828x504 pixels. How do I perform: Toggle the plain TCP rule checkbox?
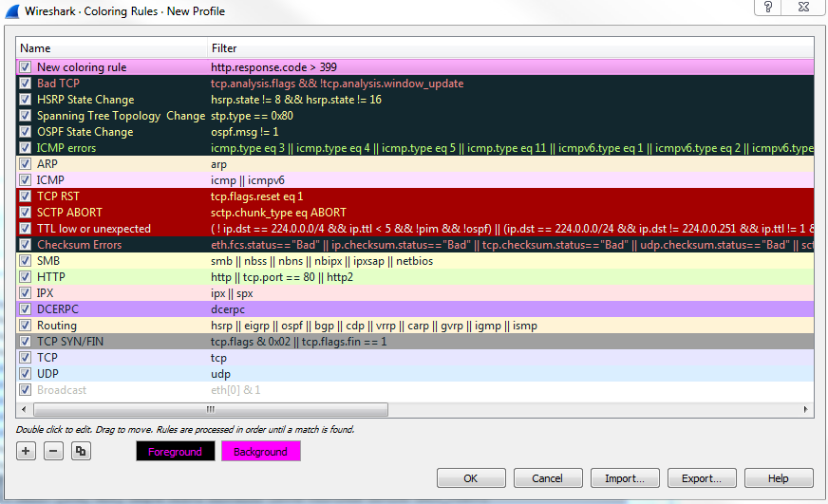tap(25, 357)
